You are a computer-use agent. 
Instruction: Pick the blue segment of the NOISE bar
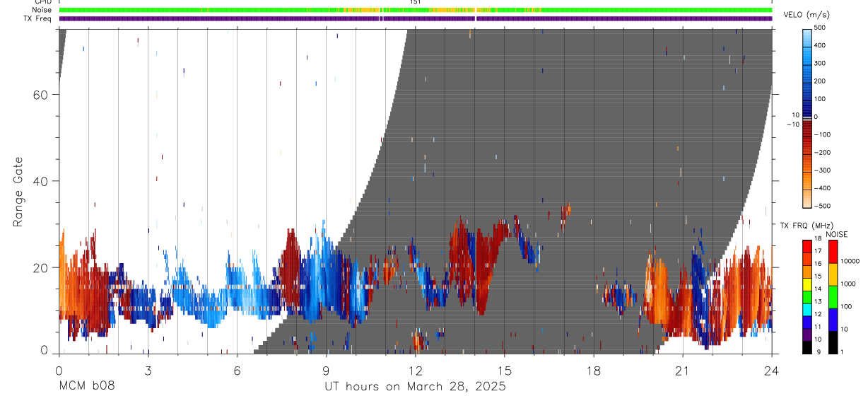click(833, 319)
